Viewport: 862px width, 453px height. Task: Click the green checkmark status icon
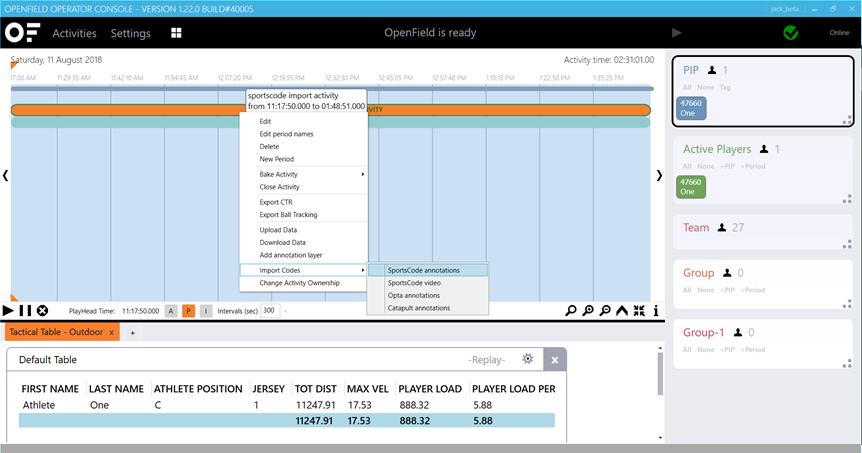[x=791, y=33]
